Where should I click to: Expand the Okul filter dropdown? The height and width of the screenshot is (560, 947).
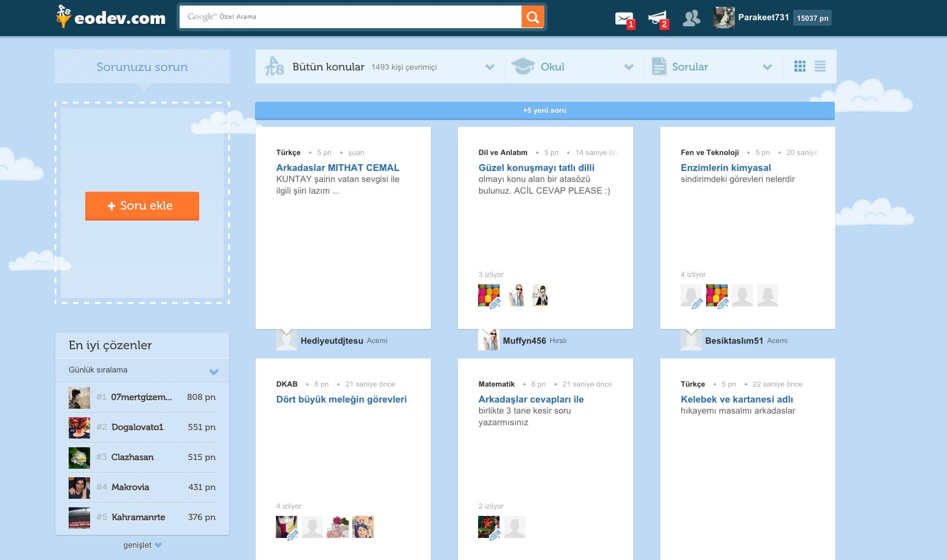click(x=629, y=67)
